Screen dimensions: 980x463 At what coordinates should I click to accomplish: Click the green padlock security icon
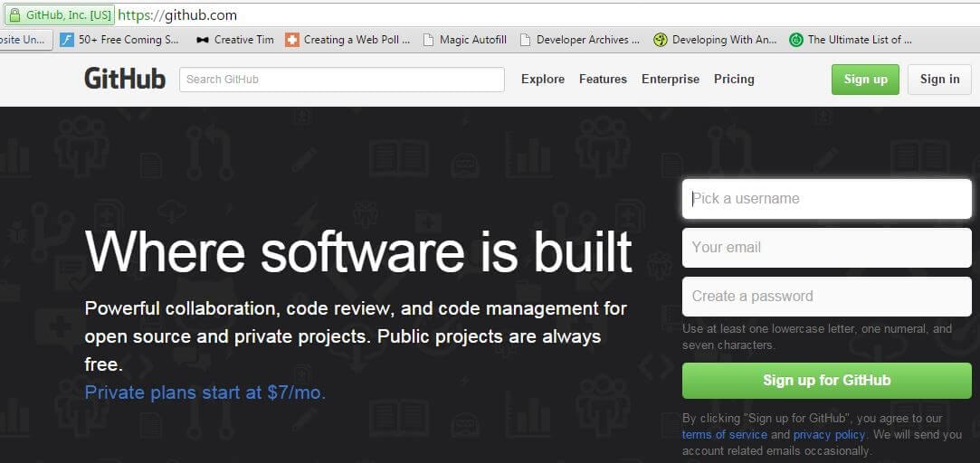14,14
